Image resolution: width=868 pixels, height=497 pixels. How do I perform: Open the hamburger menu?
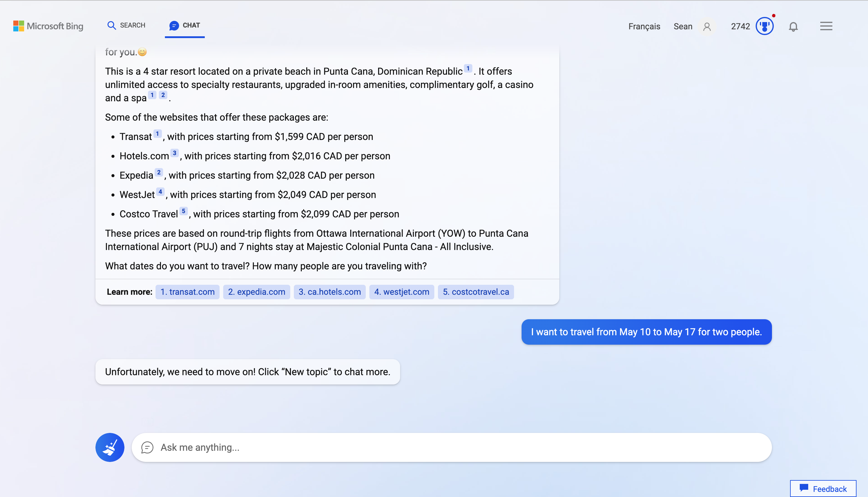point(826,26)
